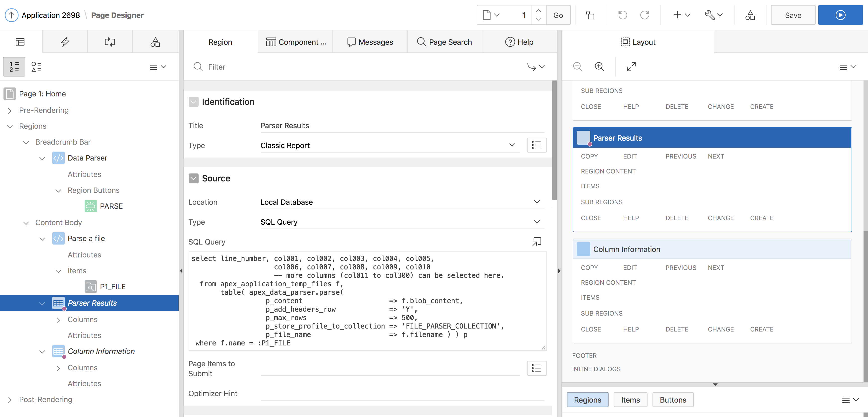Select the Items gallery button
868x417 pixels.
630,400
